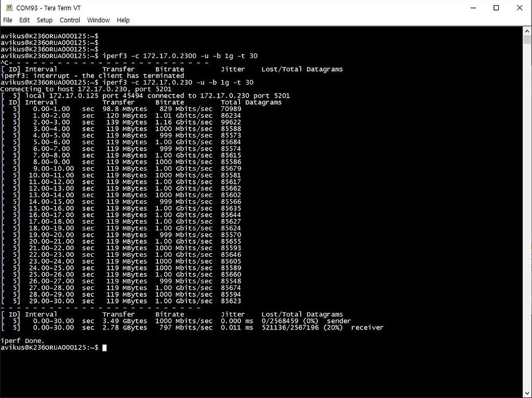Open the Help menu
Image resolution: width=532 pixels, height=398 pixels.
pyautogui.click(x=123, y=20)
